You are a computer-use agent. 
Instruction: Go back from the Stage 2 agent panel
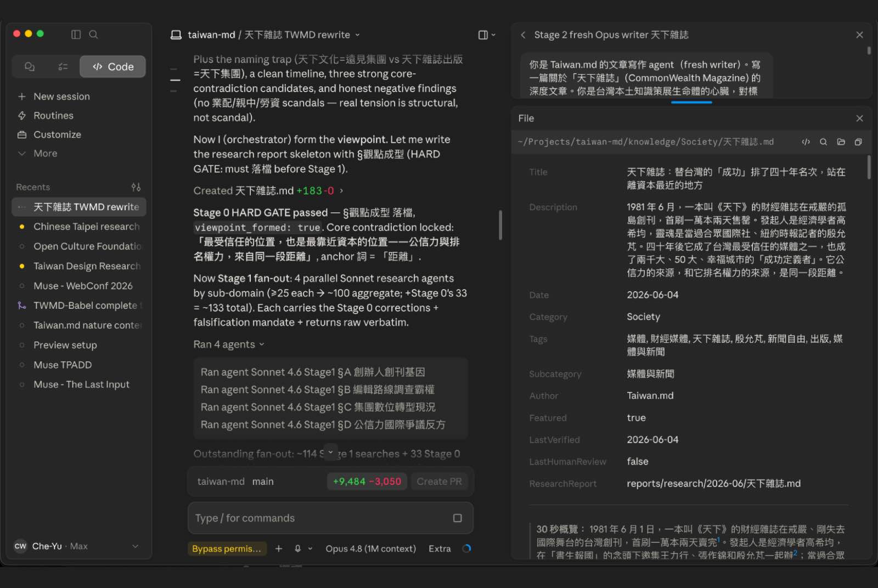click(523, 35)
